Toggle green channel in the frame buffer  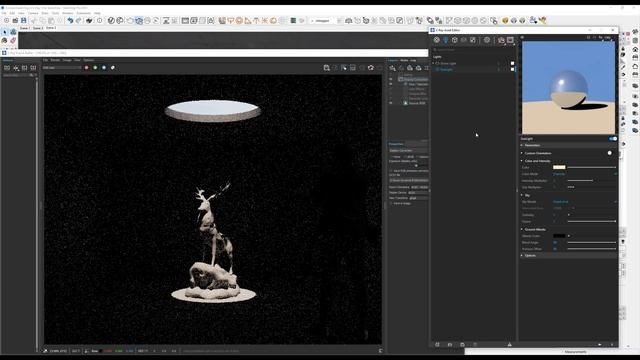pyautogui.click(x=95, y=68)
